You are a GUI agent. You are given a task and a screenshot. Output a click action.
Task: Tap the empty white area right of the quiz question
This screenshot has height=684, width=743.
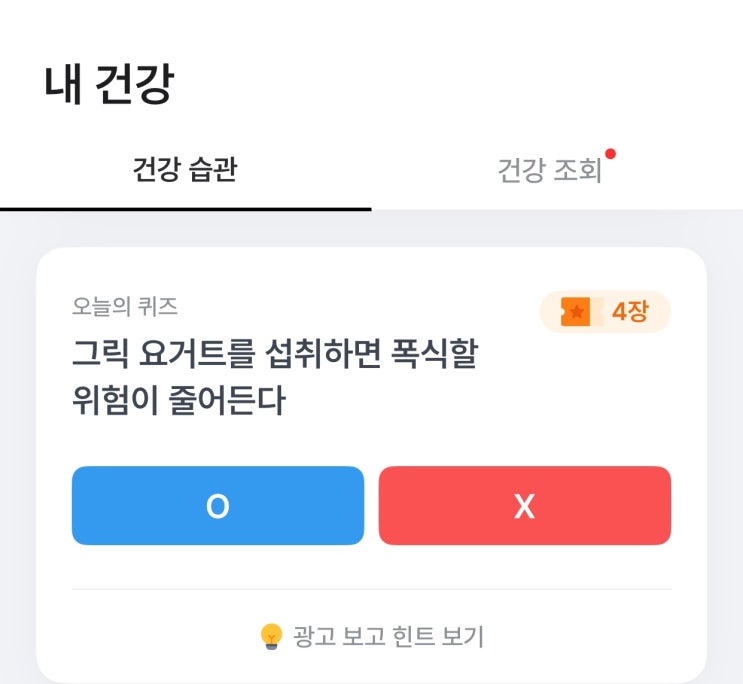coord(590,380)
